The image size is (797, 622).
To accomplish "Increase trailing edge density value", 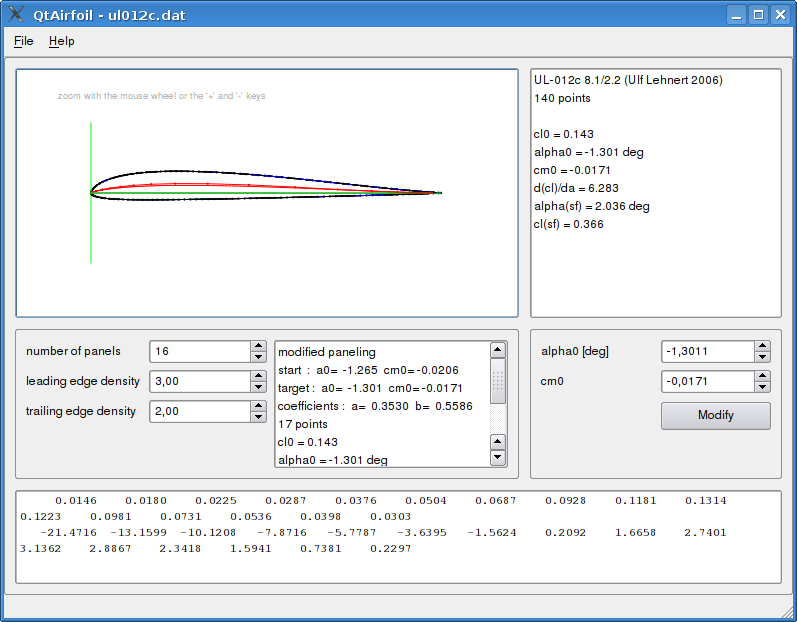I will pos(258,406).
